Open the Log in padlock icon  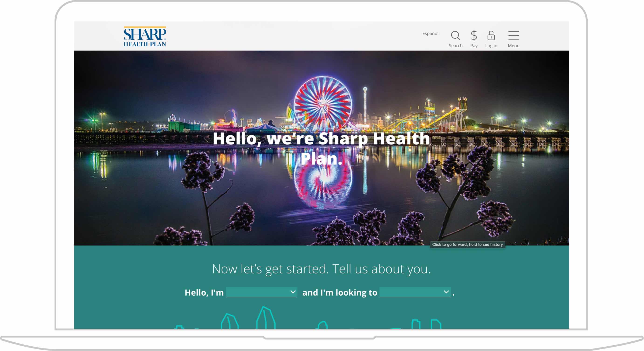coord(491,35)
